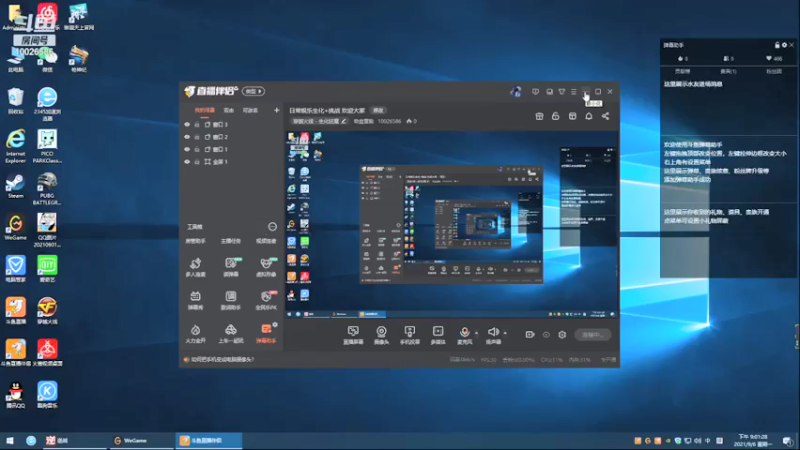Screen dimensions: 800x450
Task: Click the unlock icon above the preview
Action: [x=556, y=116]
